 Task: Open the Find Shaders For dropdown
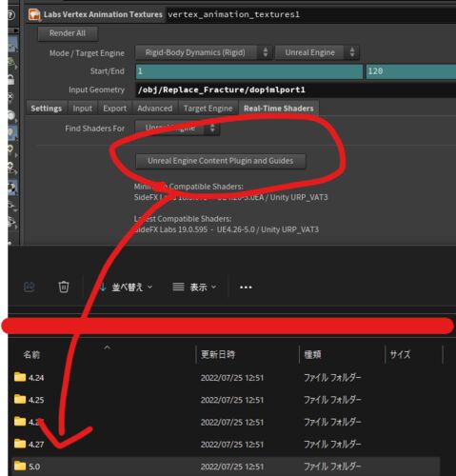[x=177, y=129]
